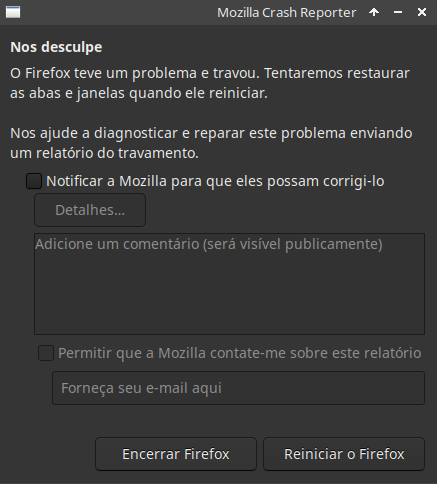Click the 'Nos ajude a diagnosticar' paragraph
This screenshot has width=437, height=484.
pos(211,143)
